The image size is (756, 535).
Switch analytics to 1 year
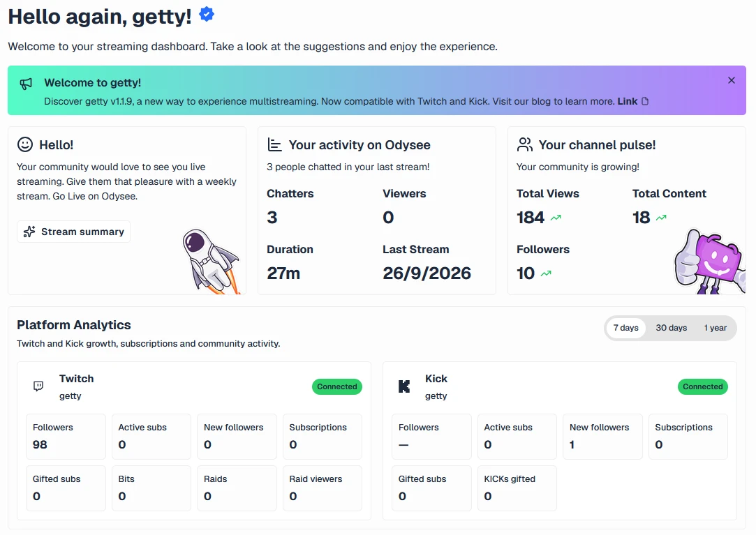pyautogui.click(x=715, y=328)
